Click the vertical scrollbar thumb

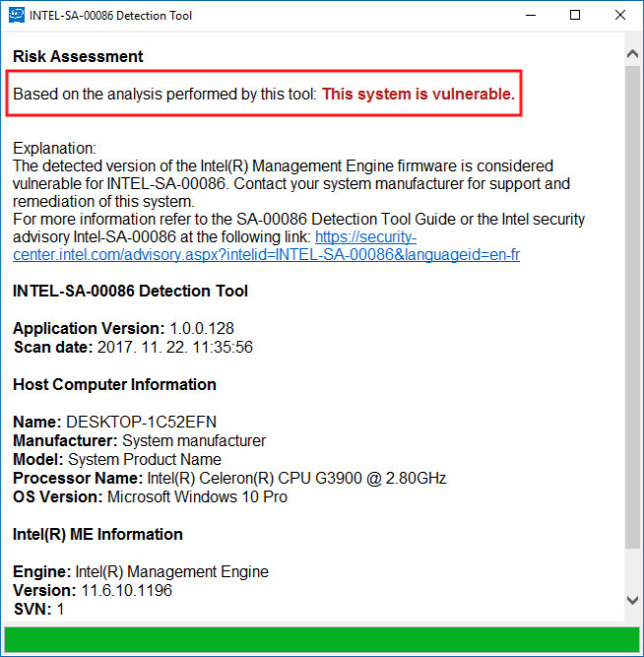pyautogui.click(x=632, y=306)
